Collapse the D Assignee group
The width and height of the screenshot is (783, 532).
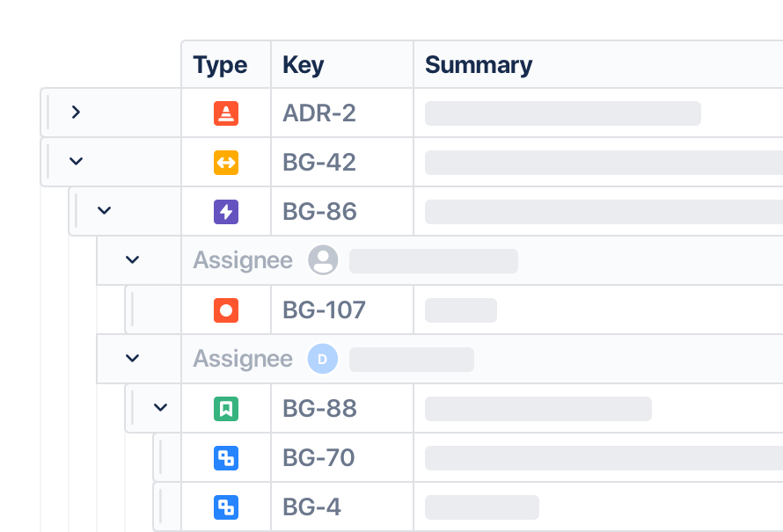coord(132,358)
